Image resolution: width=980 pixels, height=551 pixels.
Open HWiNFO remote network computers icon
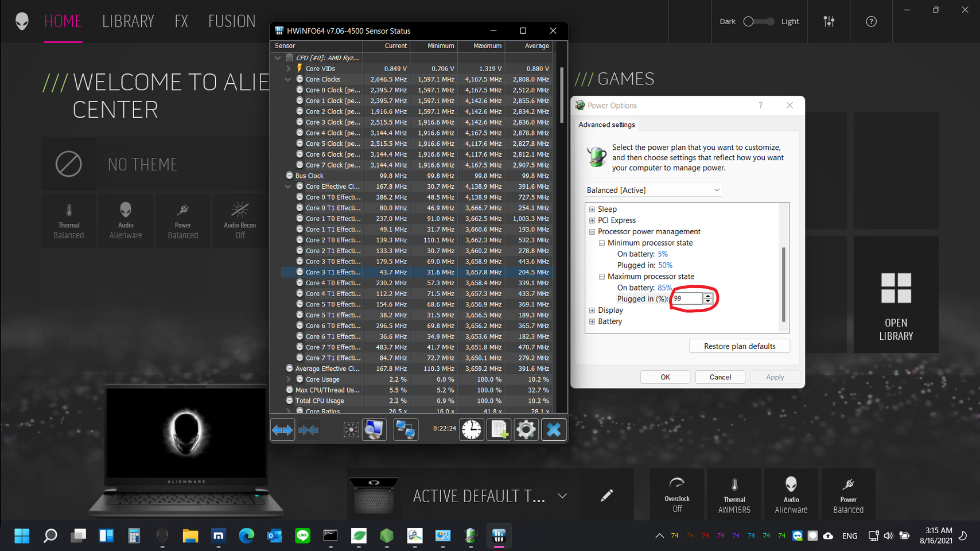pos(405,430)
